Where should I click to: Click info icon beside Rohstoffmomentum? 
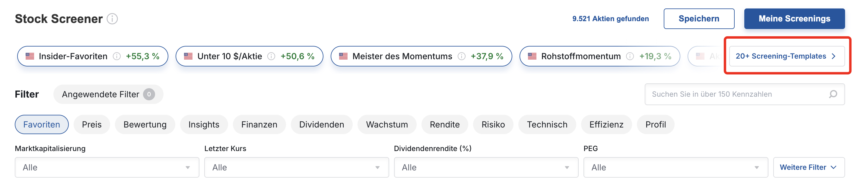click(630, 56)
